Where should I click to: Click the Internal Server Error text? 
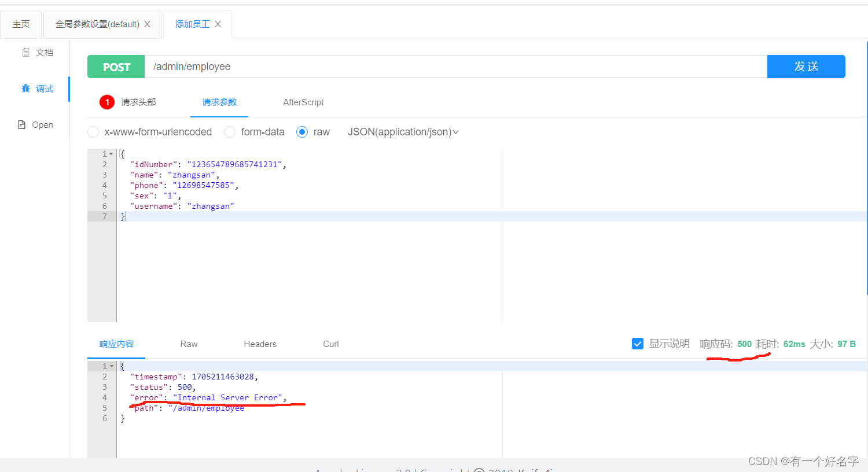227,397
